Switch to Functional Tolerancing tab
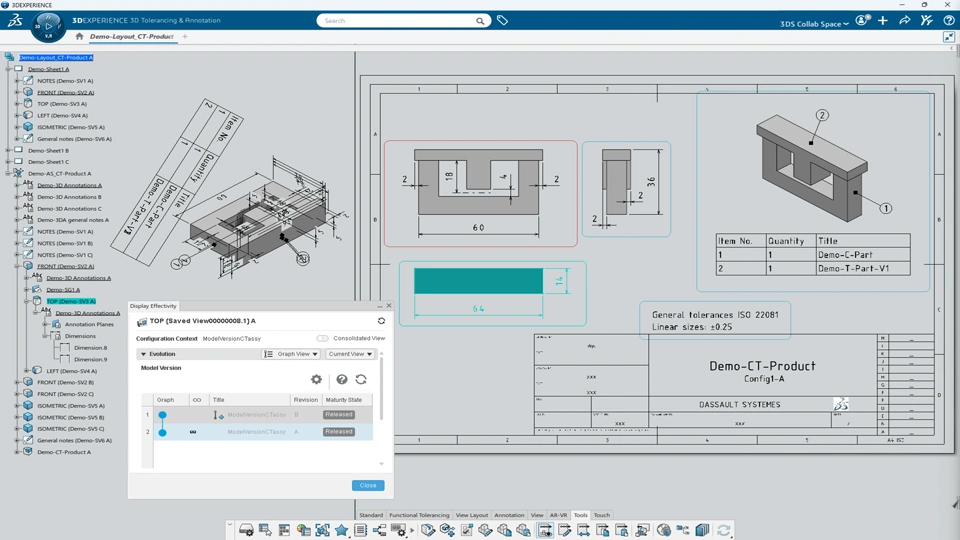 [419, 515]
